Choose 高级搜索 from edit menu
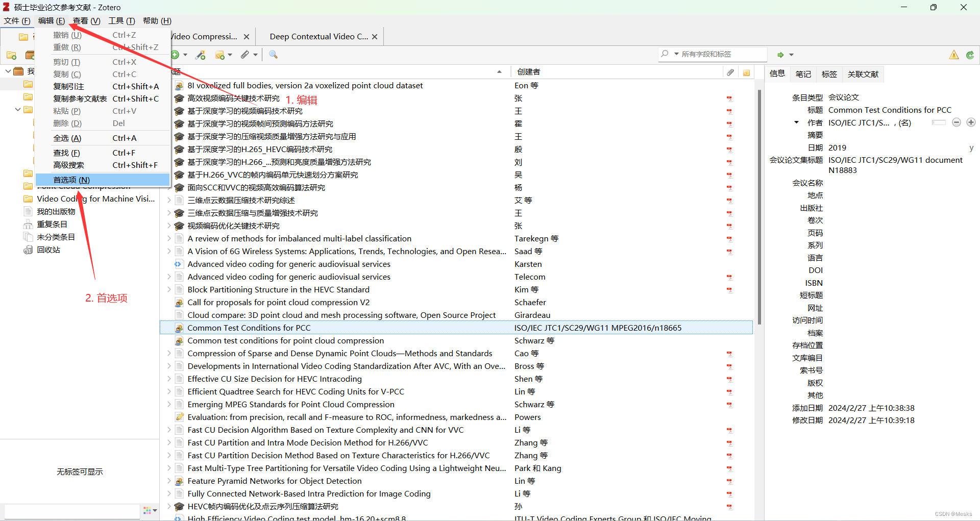 pos(103,165)
